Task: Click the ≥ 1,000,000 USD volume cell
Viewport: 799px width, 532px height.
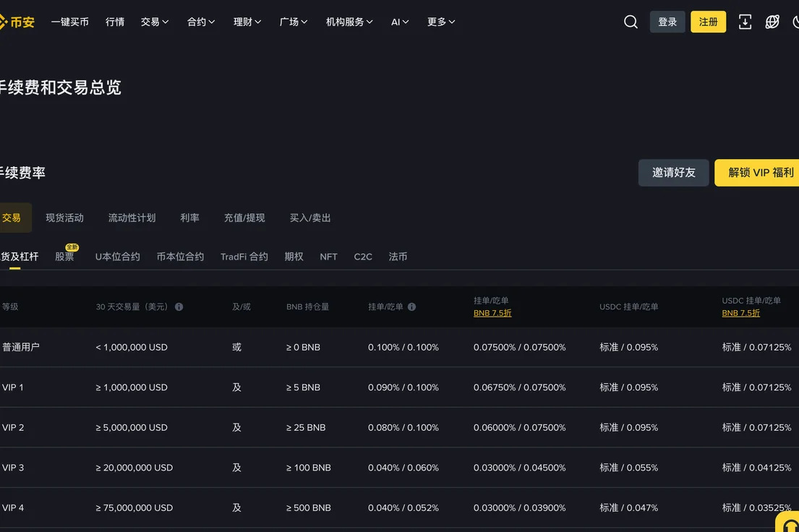Action: (132, 387)
